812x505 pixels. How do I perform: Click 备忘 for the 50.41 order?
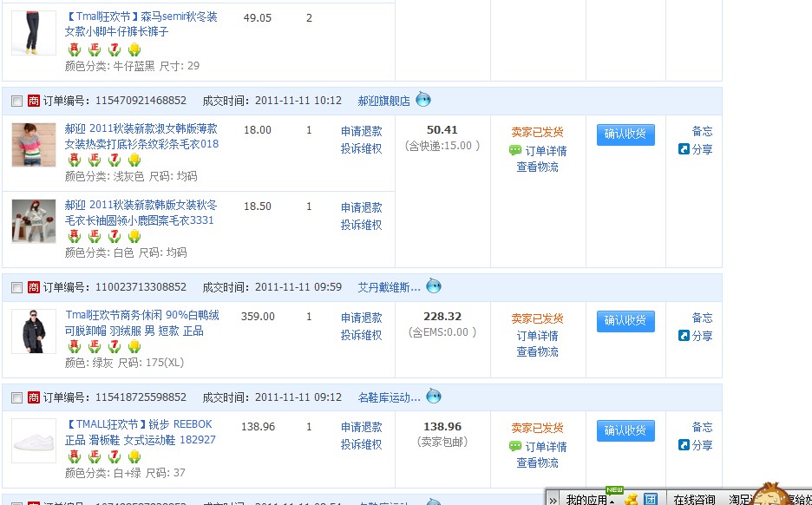[x=702, y=131]
